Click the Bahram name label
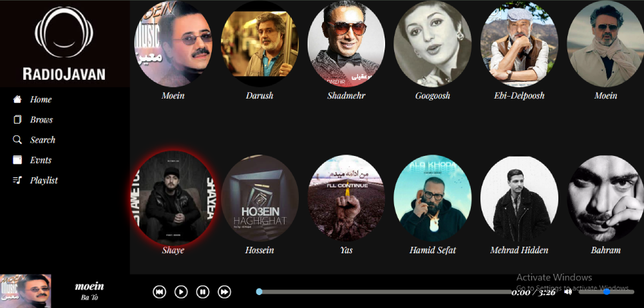This screenshot has width=644, height=308. coord(606,250)
